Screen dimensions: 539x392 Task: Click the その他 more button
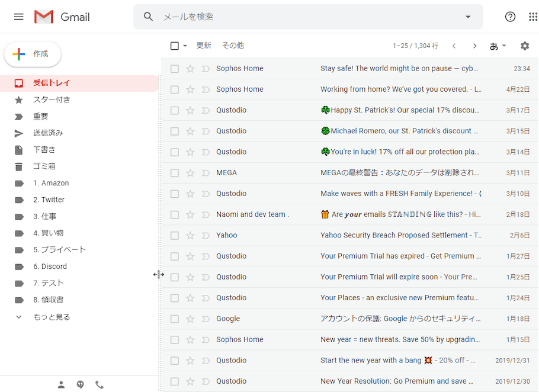[x=233, y=46]
